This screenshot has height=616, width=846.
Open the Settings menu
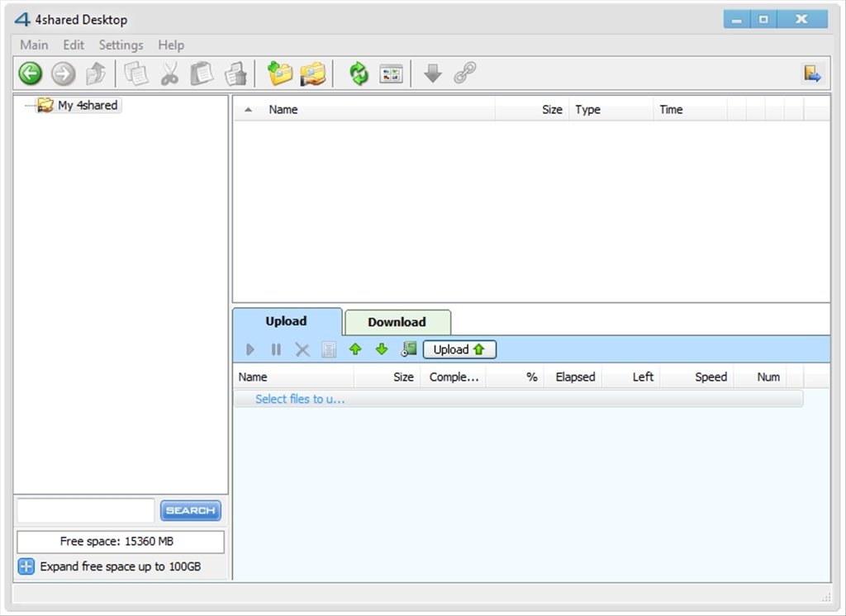coord(121,45)
